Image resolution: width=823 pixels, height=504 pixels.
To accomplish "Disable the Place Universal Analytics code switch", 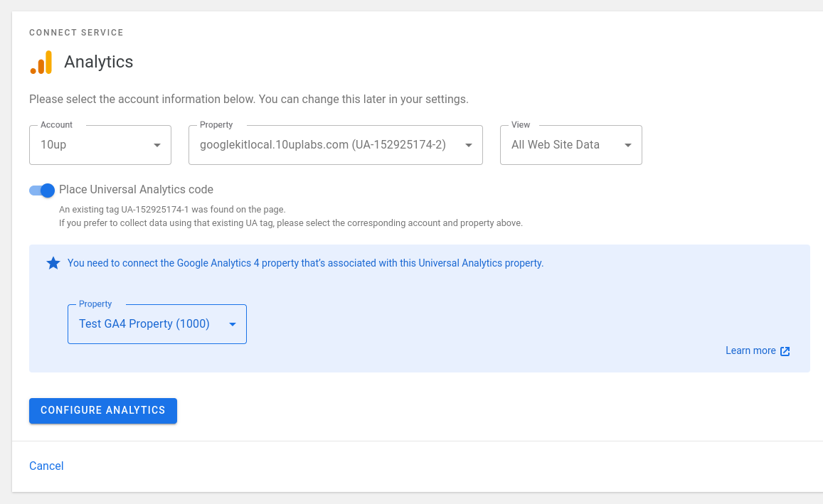I will point(42,190).
